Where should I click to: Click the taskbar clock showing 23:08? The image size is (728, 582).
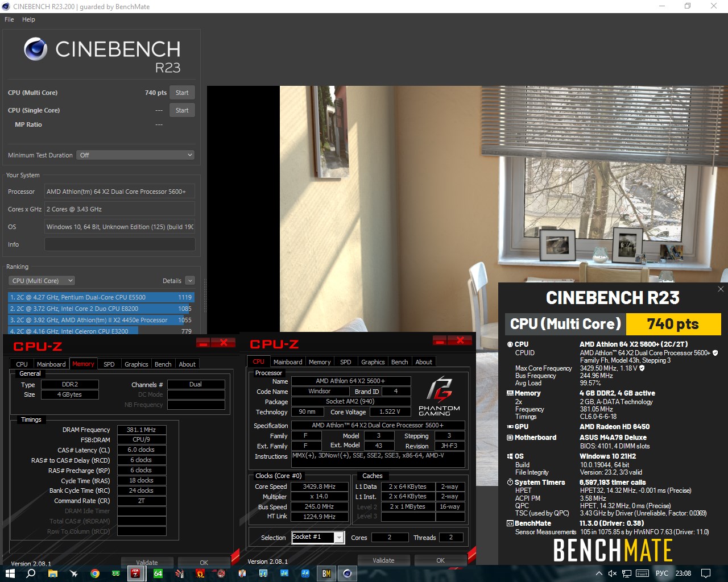click(683, 573)
